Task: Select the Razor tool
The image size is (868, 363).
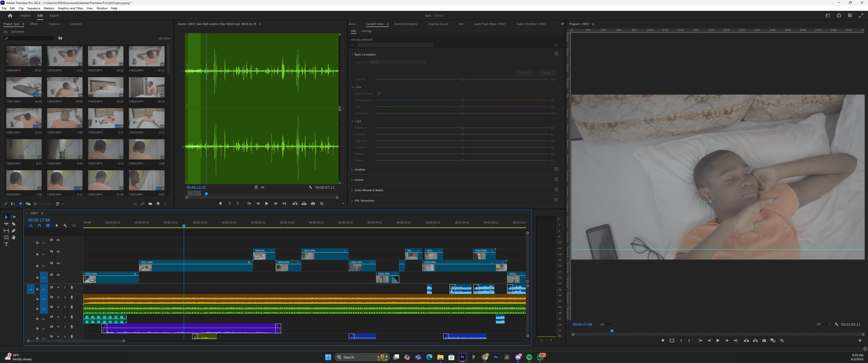Action: 14,224
